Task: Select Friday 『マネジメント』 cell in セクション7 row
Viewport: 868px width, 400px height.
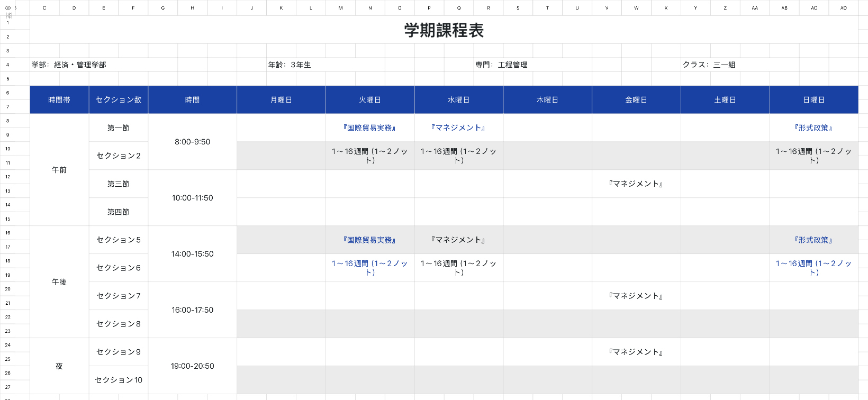Action: pyautogui.click(x=636, y=296)
